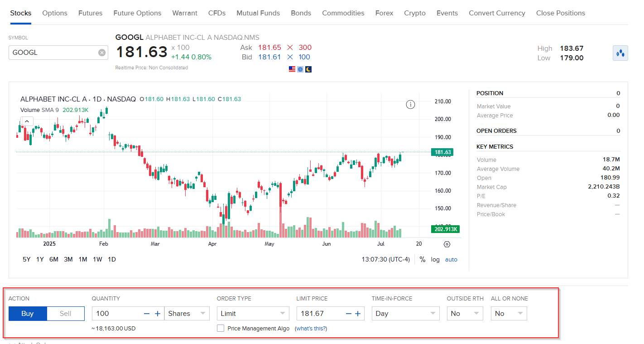Select the 1Y chart timeframe
This screenshot has height=344, width=644.
(x=39, y=259)
